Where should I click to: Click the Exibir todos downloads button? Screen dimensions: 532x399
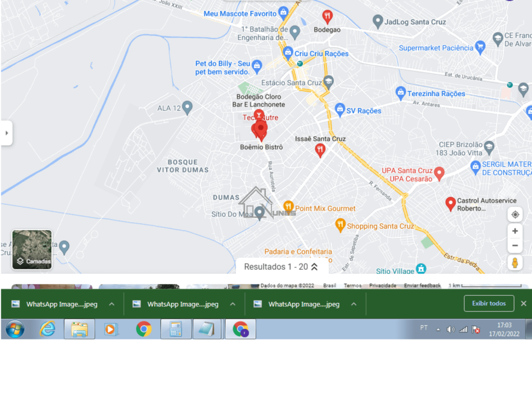[489, 303]
